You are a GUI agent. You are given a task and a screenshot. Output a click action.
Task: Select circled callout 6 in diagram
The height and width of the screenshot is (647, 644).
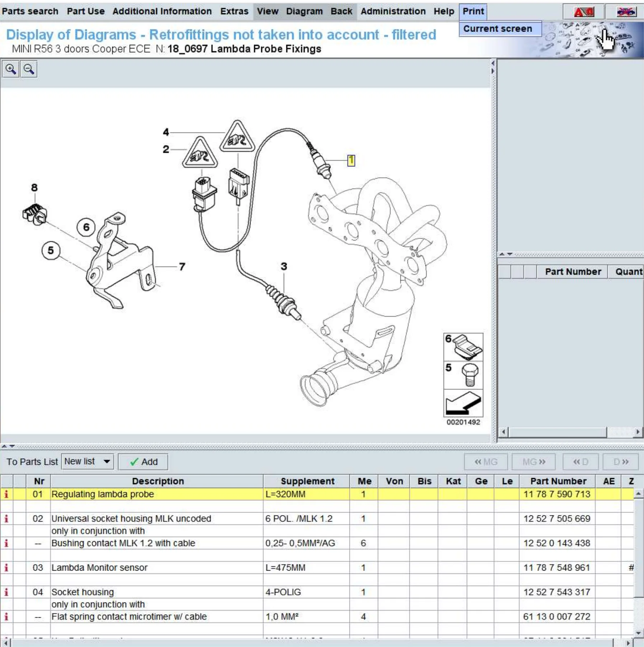[86, 227]
